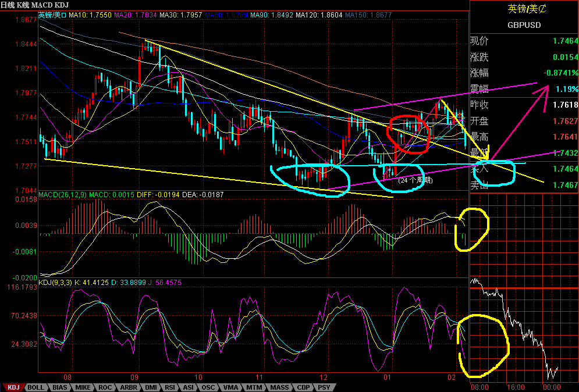Image resolution: width=579 pixels, height=392 pixels.
Task: Select the DMI indicator tab
Action: pyautogui.click(x=151, y=387)
